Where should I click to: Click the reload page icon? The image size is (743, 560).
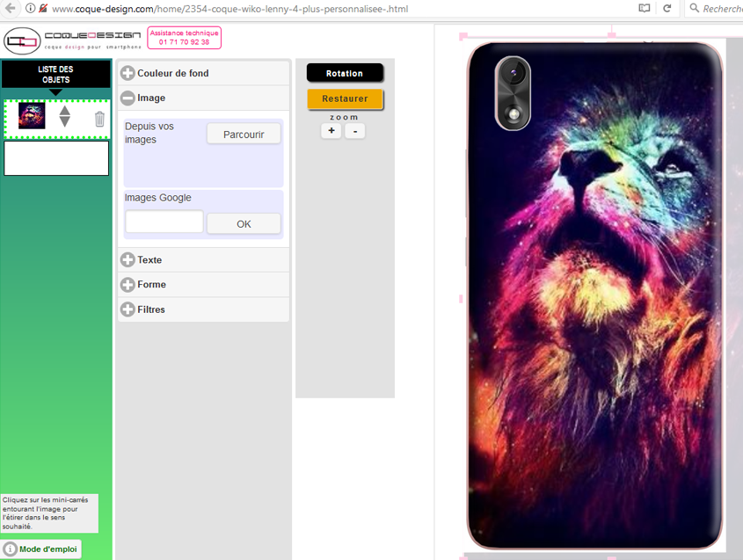(667, 8)
